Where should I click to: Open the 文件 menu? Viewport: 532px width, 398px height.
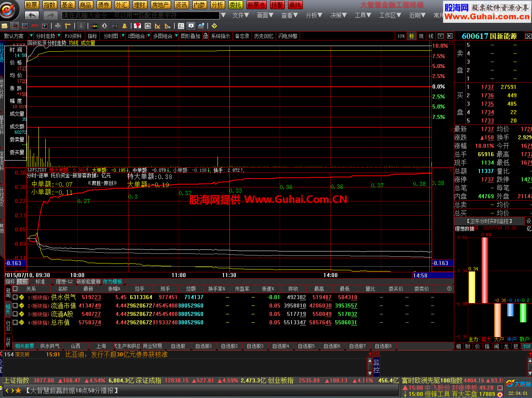pyautogui.click(x=240, y=15)
